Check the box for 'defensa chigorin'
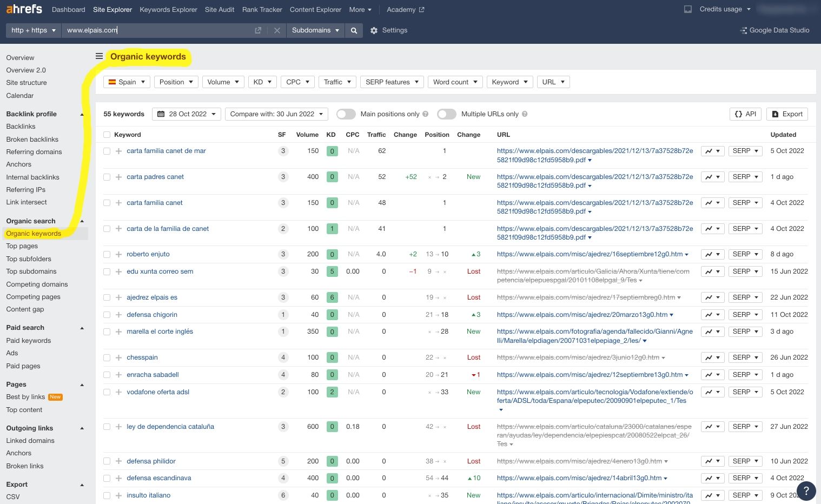Image resolution: width=821 pixels, height=504 pixels. click(x=107, y=315)
